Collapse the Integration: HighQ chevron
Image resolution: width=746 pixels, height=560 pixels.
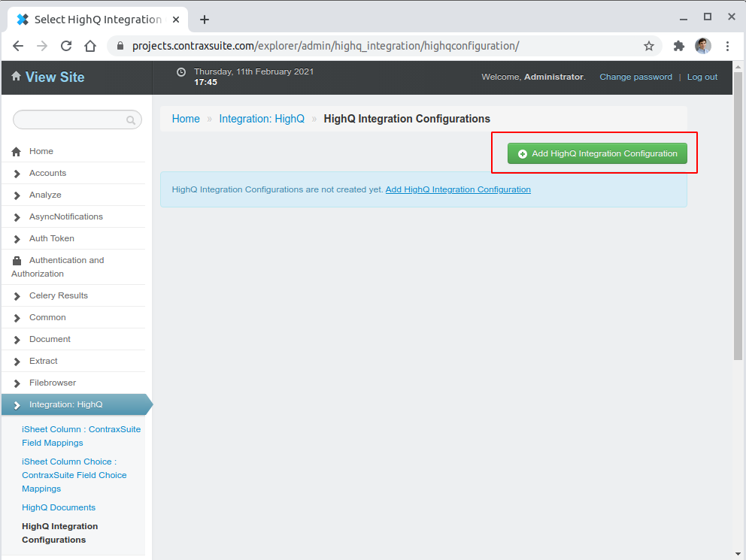coord(17,405)
